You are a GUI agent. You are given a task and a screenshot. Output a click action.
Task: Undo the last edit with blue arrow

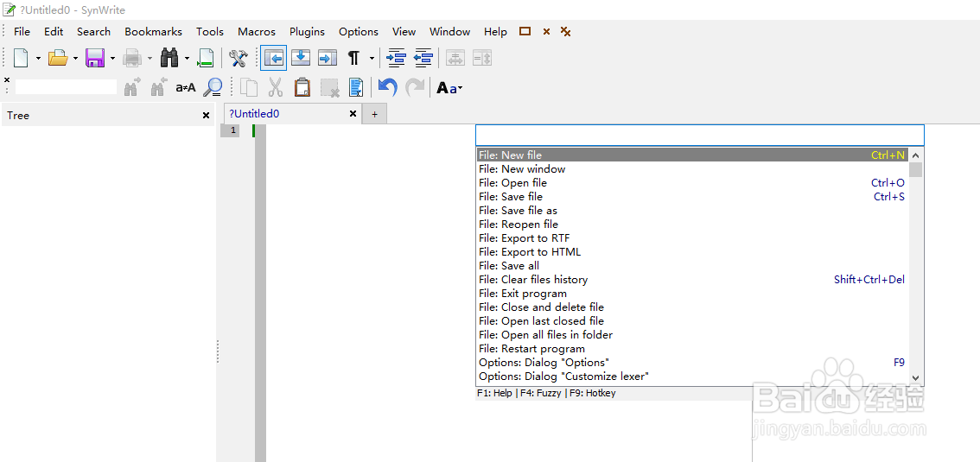[x=387, y=87]
